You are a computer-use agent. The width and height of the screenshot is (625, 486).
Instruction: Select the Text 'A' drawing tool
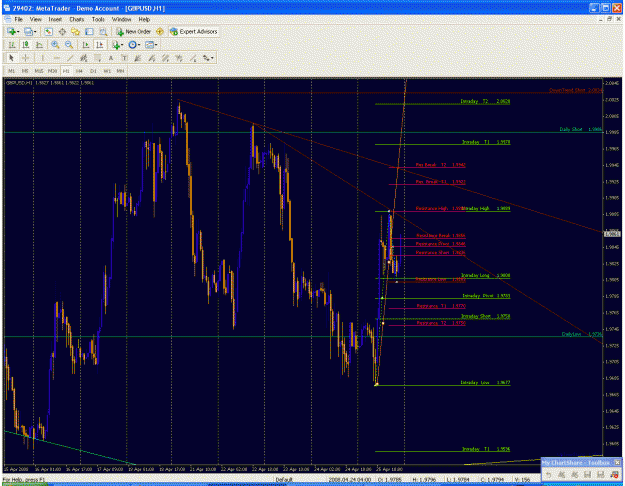click(111, 58)
